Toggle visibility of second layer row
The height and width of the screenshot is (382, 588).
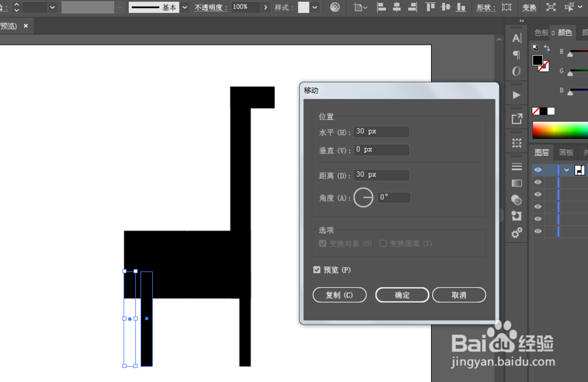(538, 182)
